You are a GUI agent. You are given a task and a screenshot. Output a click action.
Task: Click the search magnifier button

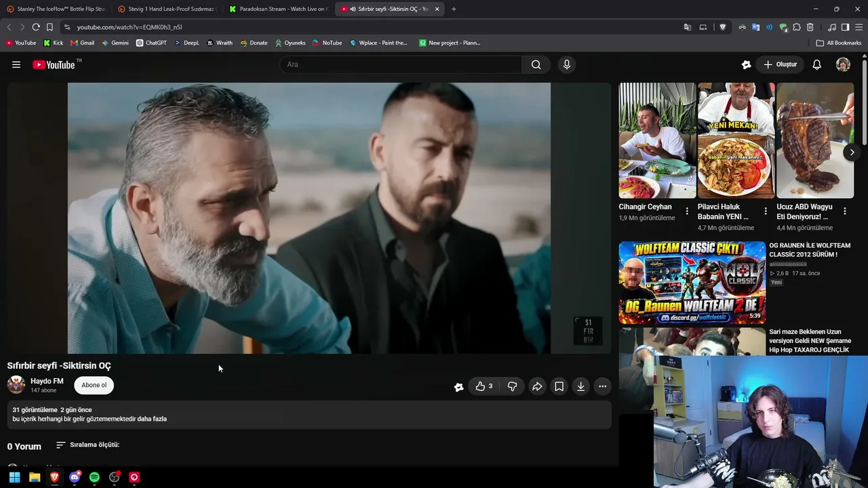pos(536,64)
